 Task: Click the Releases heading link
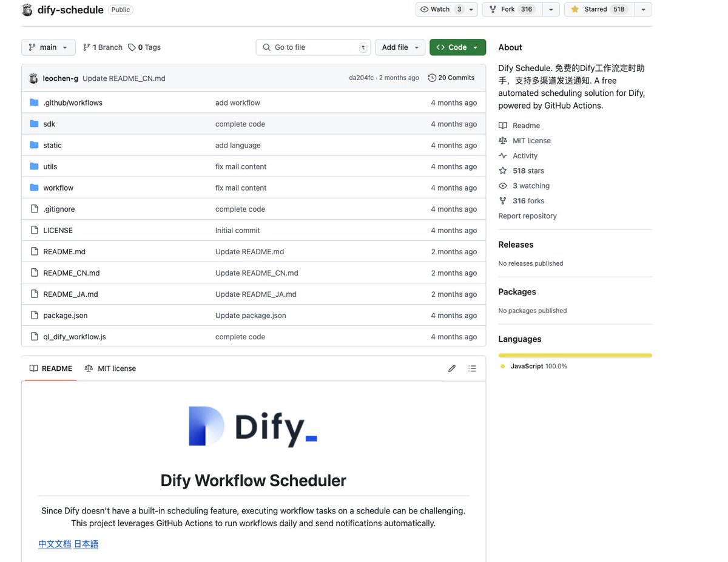tap(516, 245)
